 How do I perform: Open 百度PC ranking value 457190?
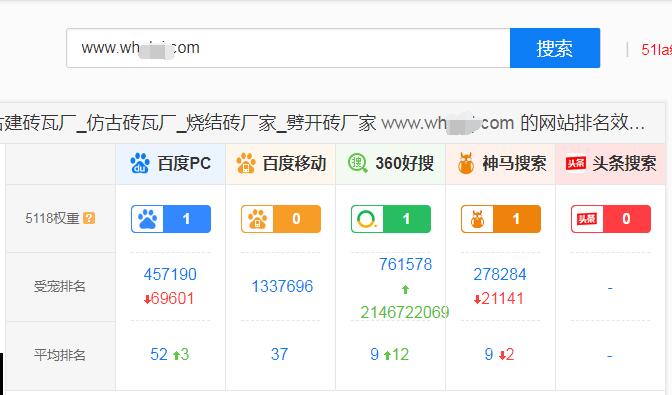click(170, 274)
